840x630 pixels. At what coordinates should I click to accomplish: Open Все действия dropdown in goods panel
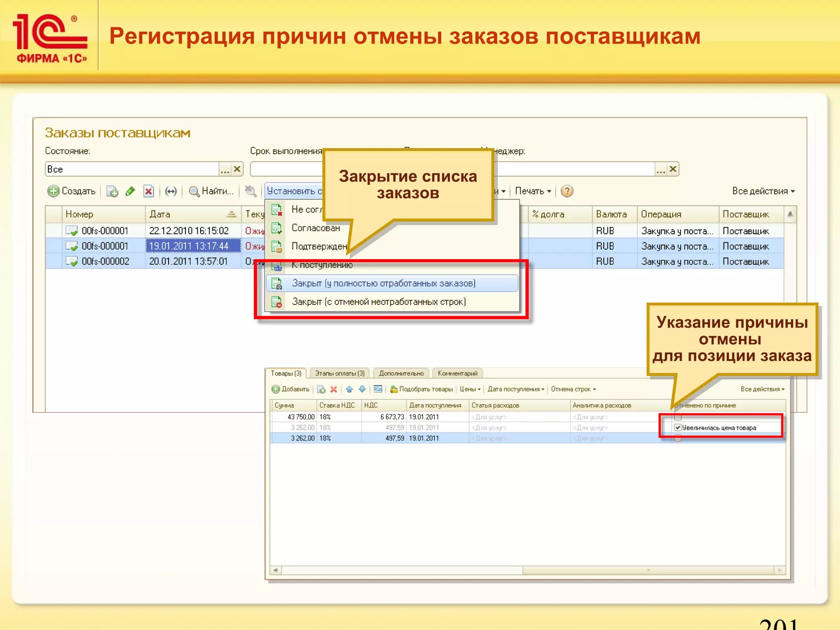point(762,389)
